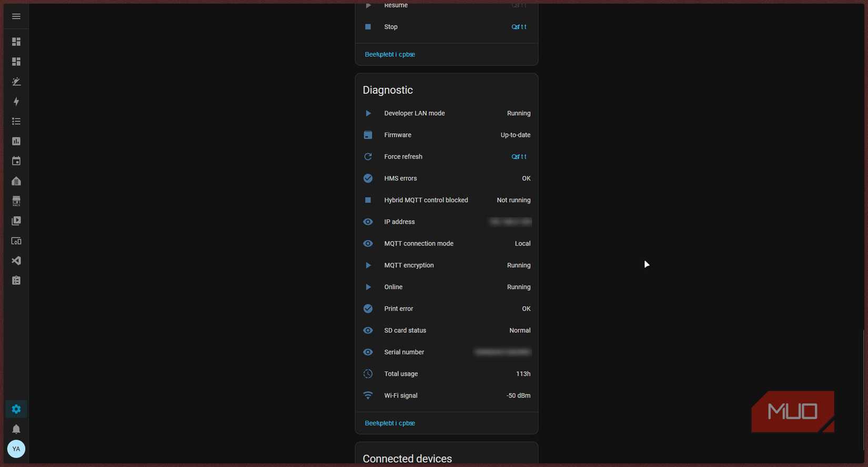Click the clock icon beside Total usage
This screenshot has height=467, width=868.
[368, 374]
